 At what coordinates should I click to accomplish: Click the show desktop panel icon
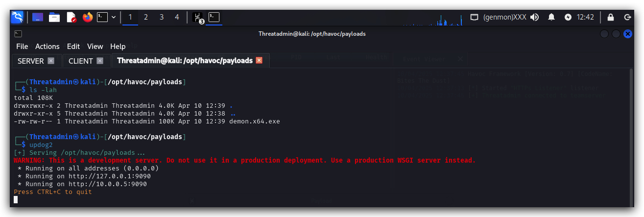point(38,17)
